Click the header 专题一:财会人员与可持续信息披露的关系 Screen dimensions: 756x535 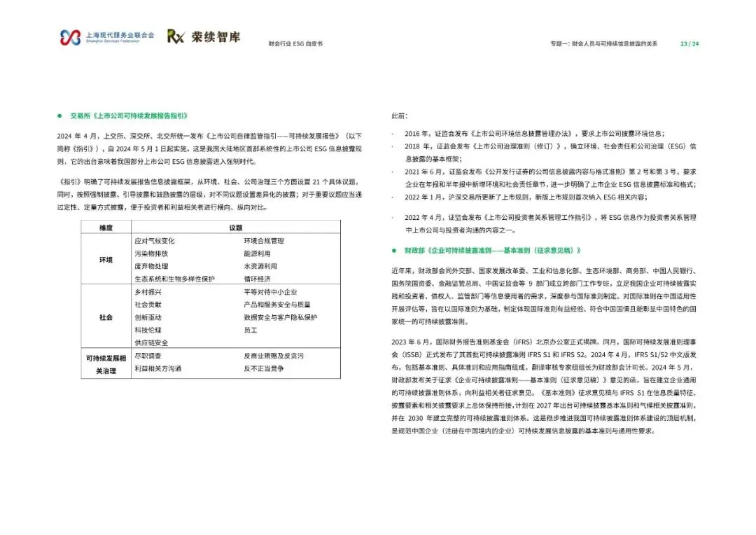pyautogui.click(x=603, y=44)
